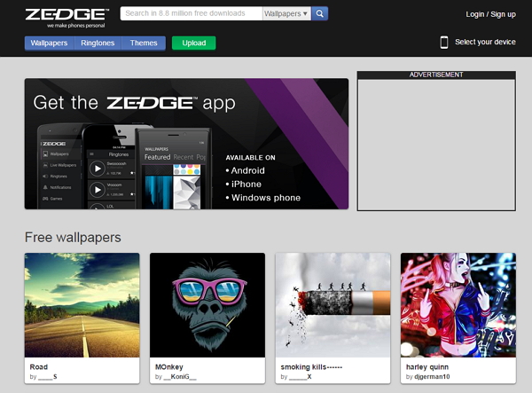Go to the Themes tab

[144, 43]
